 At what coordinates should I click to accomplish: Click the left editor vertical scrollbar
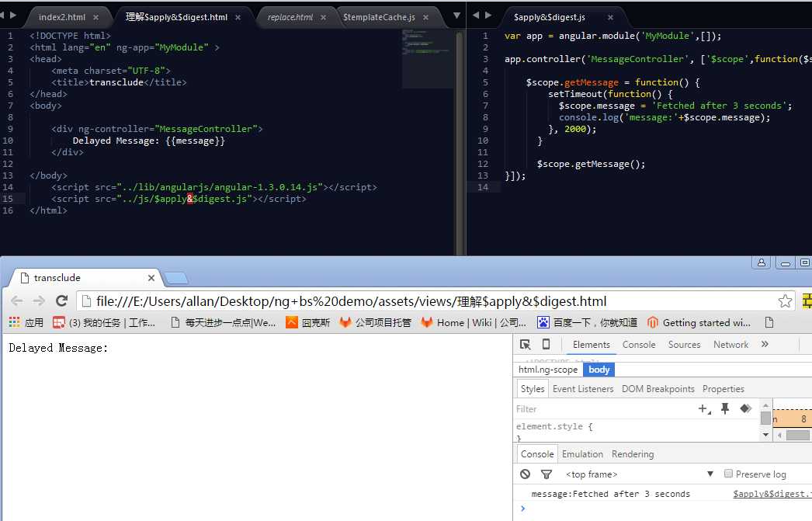pyautogui.click(x=460, y=142)
